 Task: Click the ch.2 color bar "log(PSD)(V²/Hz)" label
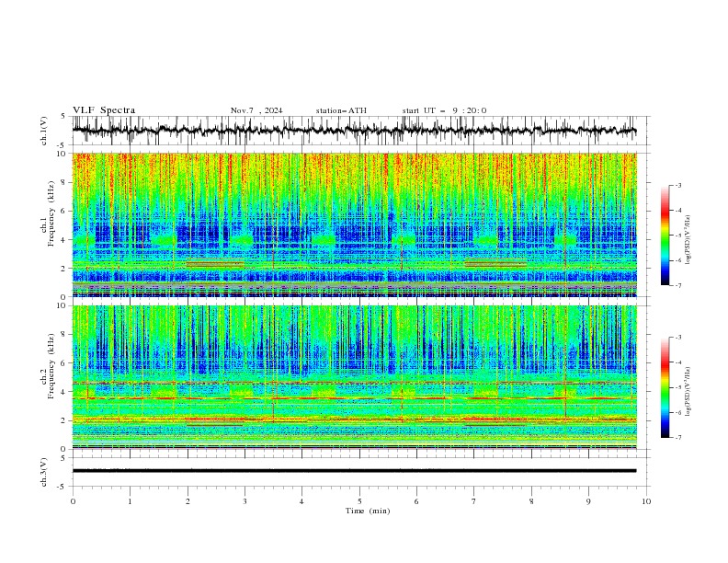click(688, 392)
